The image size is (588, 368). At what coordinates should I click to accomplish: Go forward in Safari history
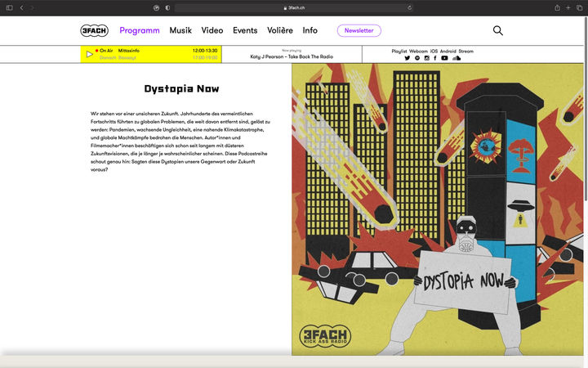coord(32,7)
